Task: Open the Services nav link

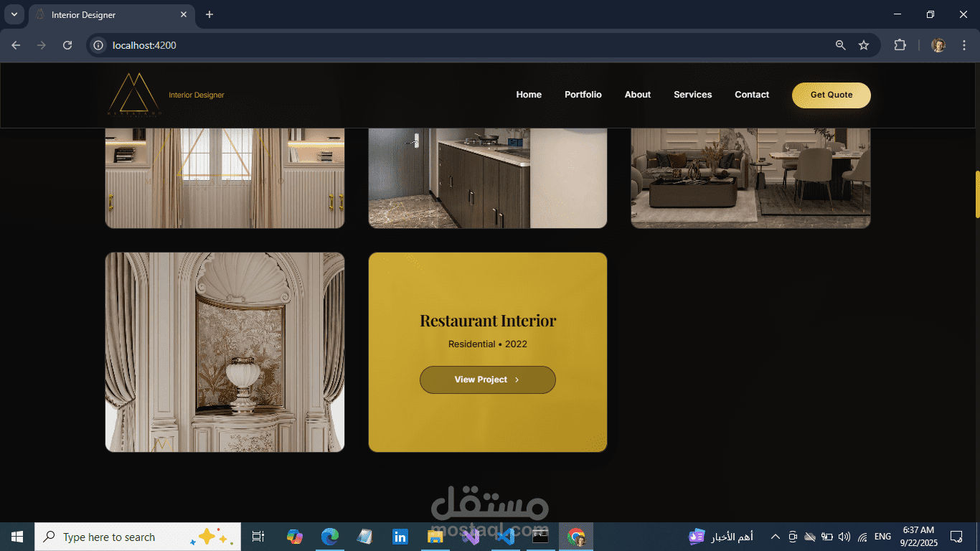Action: coord(693,95)
